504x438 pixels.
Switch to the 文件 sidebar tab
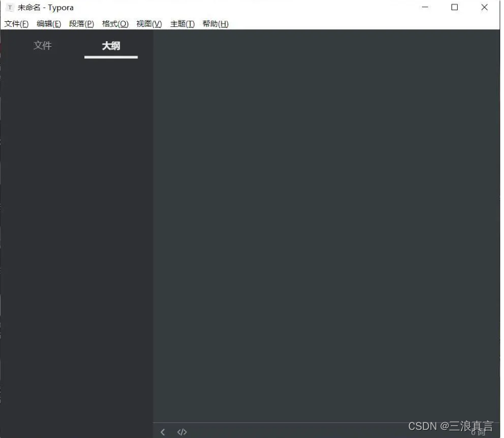coord(43,45)
